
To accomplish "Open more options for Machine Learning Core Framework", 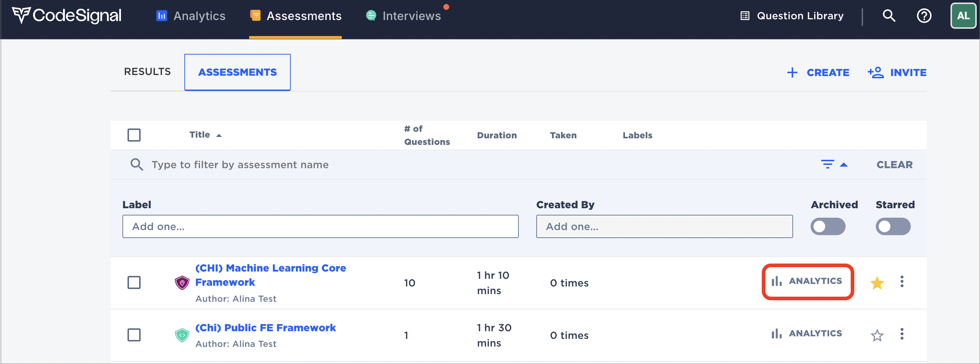I will [x=902, y=281].
